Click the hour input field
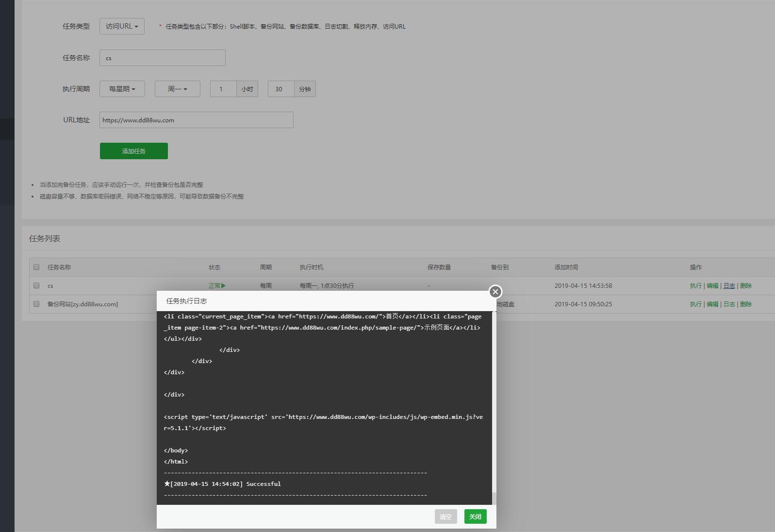The height and width of the screenshot is (532, 775). pos(223,89)
